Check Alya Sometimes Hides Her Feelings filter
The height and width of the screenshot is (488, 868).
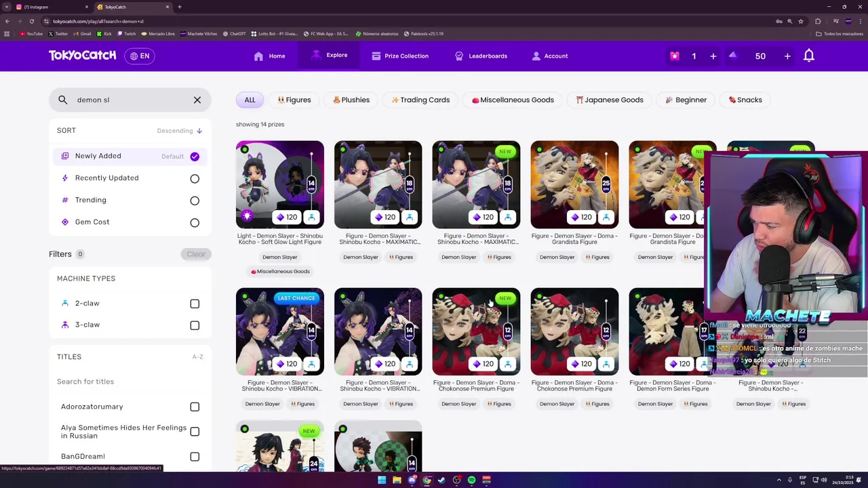195,432
